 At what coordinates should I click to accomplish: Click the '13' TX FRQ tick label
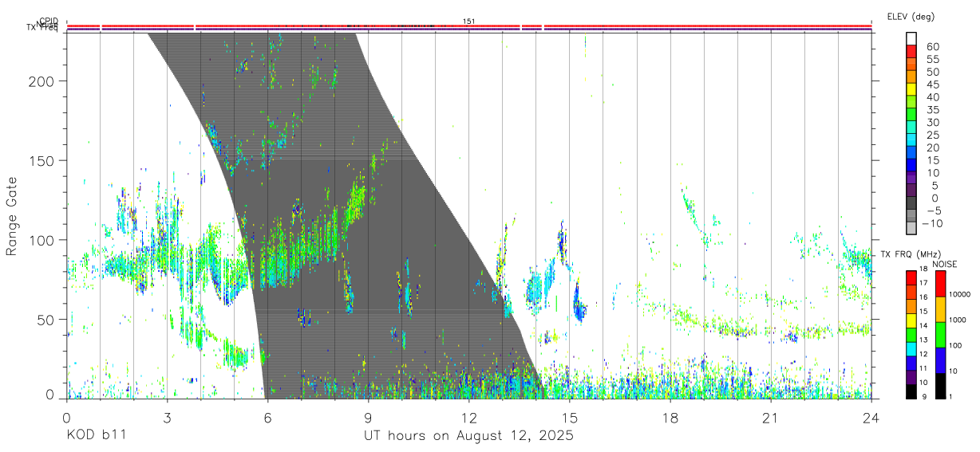coord(925,340)
